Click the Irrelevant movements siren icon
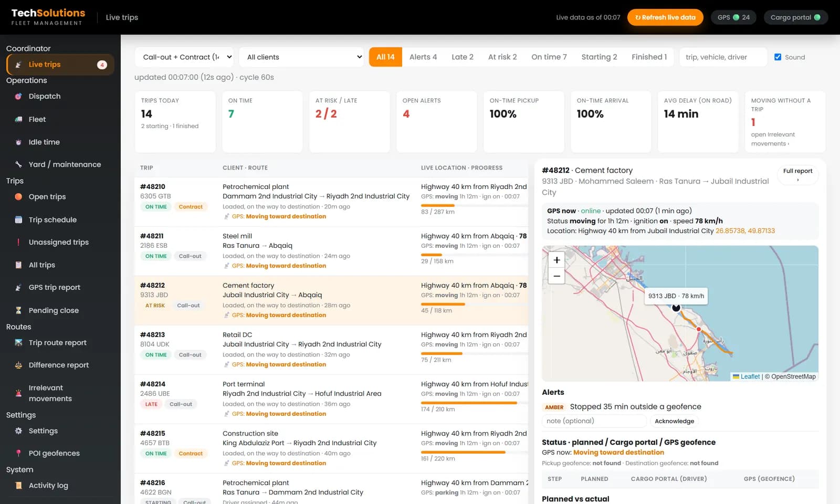Image resolution: width=840 pixels, height=504 pixels. tap(18, 393)
